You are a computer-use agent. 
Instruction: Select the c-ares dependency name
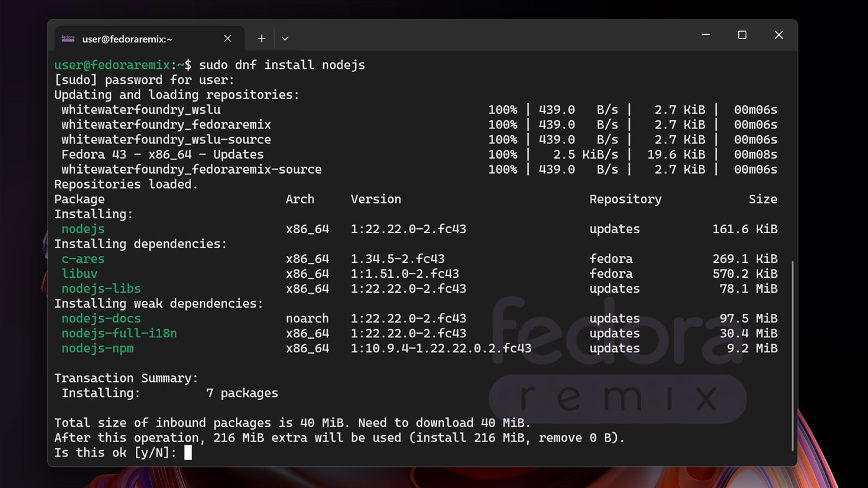pyautogui.click(x=83, y=259)
